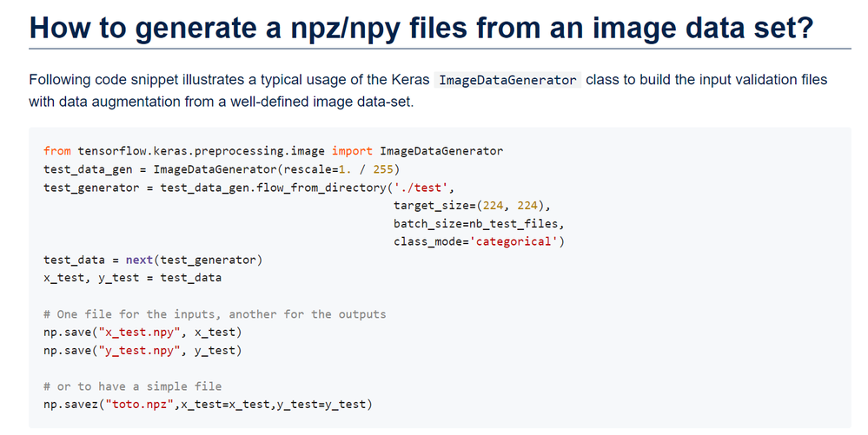
Task: Click the line 'test_data_gen = ImageDataGenerator(rescale=1. / 255)'
Action: 222,169
